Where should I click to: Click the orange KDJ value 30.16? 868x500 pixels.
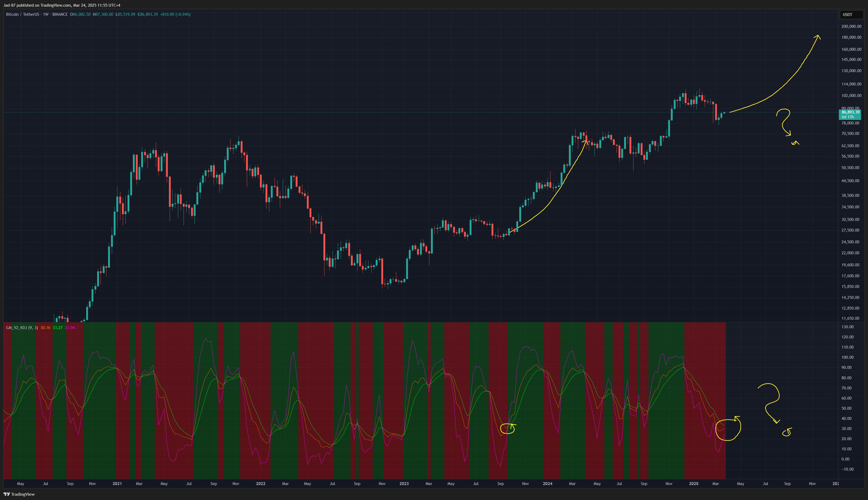click(45, 328)
